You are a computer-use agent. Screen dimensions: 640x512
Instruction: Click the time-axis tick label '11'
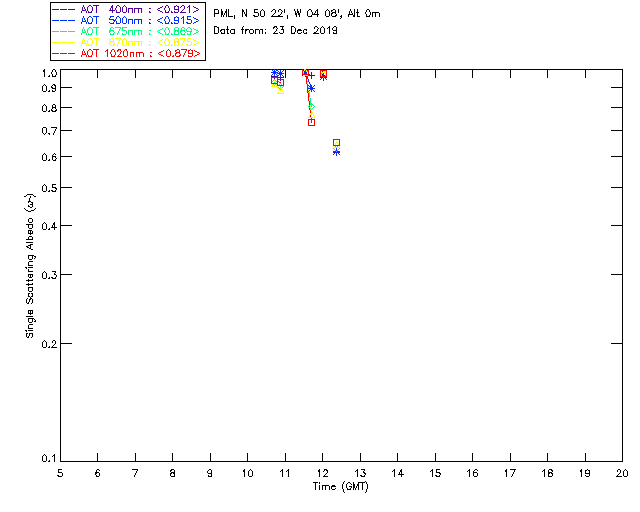(x=285, y=473)
